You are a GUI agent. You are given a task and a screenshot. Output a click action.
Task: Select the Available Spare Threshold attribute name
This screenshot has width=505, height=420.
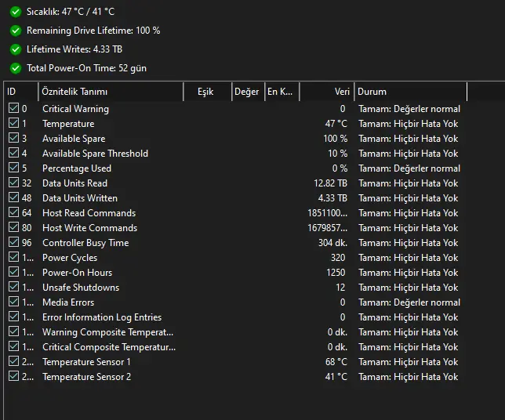(x=96, y=154)
